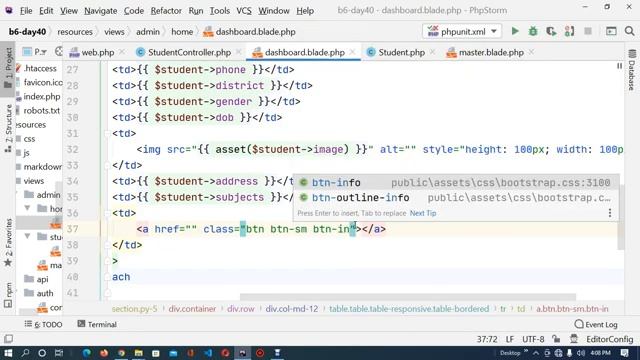
Task: Collapse the student folder in project tree
Action: click(x=27, y=236)
